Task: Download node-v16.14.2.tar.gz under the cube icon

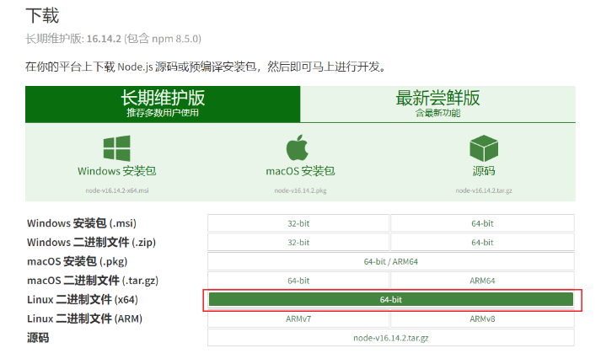Action: pyautogui.click(x=484, y=190)
